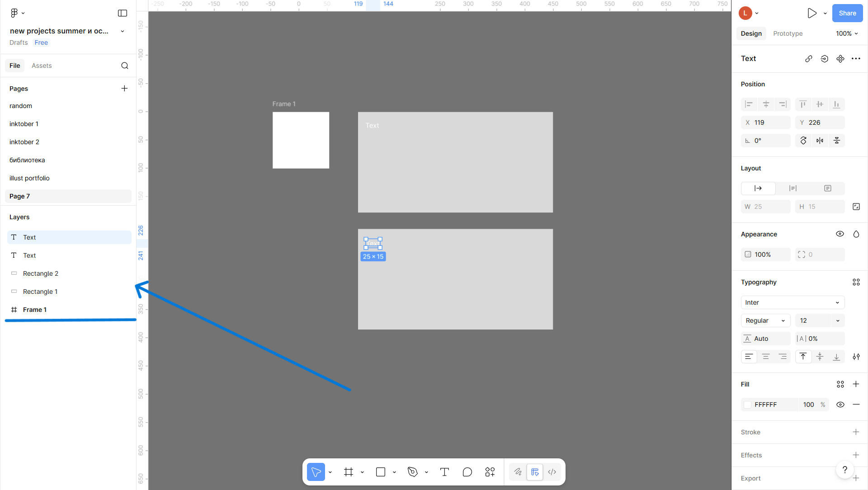The height and width of the screenshot is (490, 868).
Task: Open the Inter font family dropdown
Action: (x=792, y=302)
